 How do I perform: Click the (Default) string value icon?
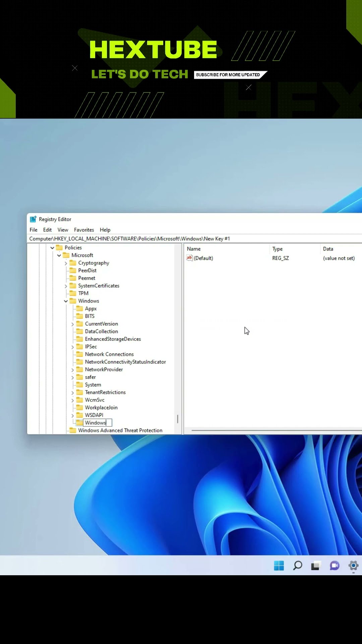[x=189, y=258]
